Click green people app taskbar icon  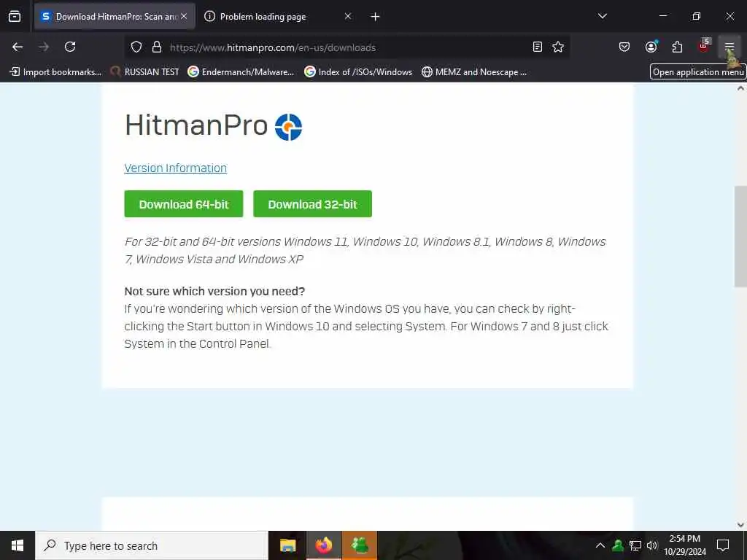[360, 545]
